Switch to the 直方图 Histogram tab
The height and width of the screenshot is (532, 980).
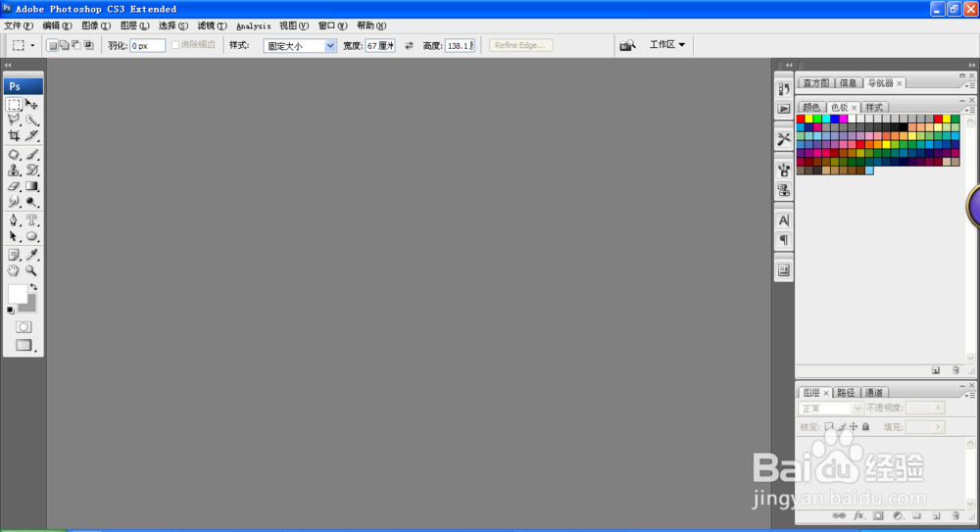coord(815,83)
